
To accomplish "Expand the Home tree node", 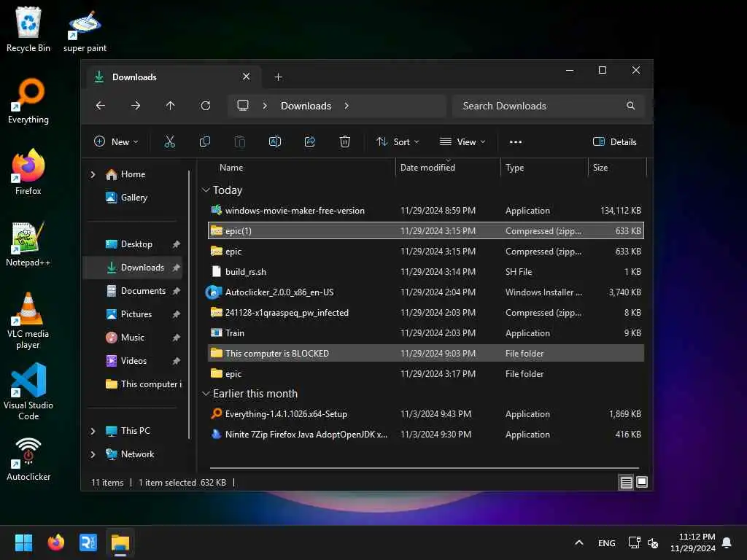I will (93, 175).
